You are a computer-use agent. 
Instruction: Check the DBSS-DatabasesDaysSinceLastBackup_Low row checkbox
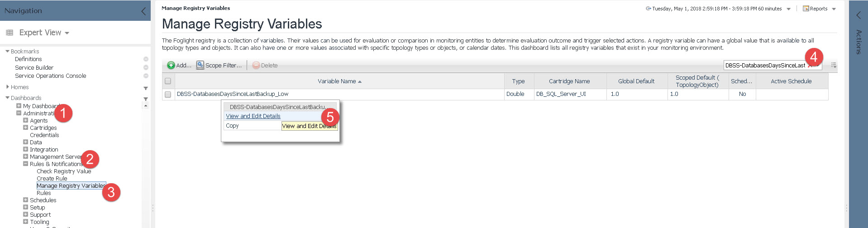[168, 94]
